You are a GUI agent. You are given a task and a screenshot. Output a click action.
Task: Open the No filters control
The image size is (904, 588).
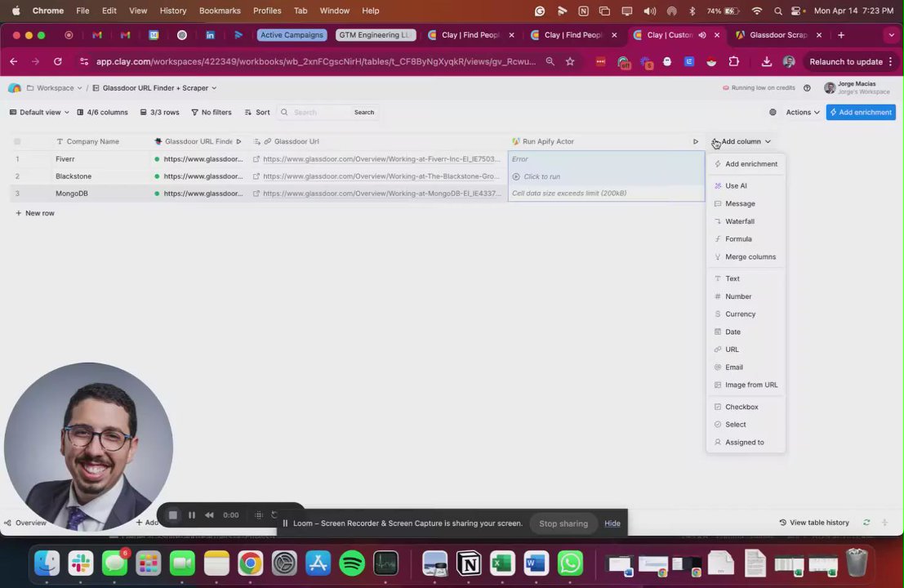click(211, 113)
